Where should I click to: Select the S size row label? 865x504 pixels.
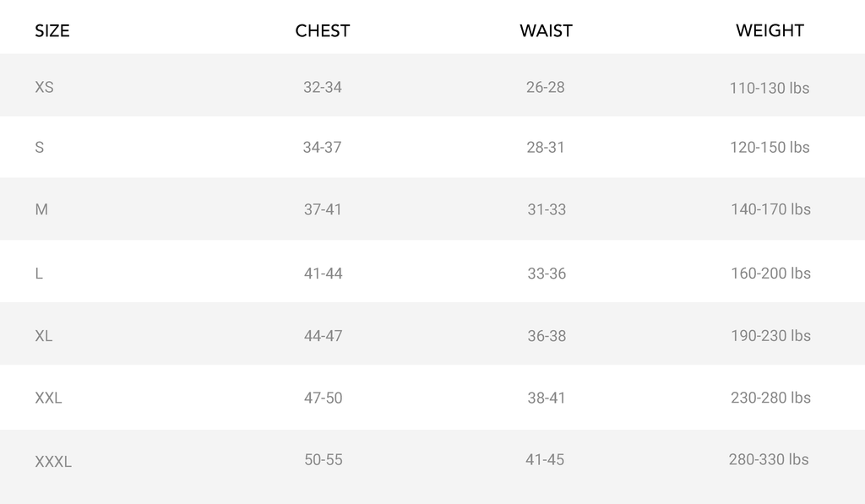39,147
